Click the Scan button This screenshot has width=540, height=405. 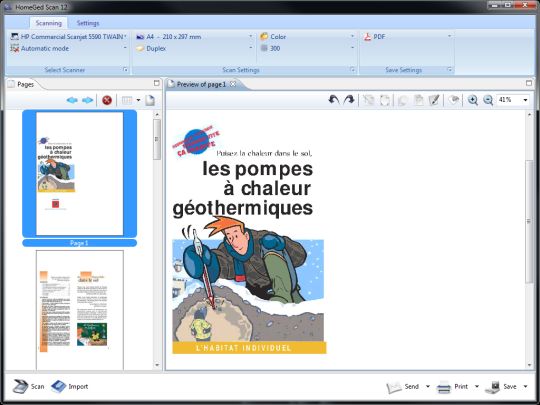coord(29,386)
